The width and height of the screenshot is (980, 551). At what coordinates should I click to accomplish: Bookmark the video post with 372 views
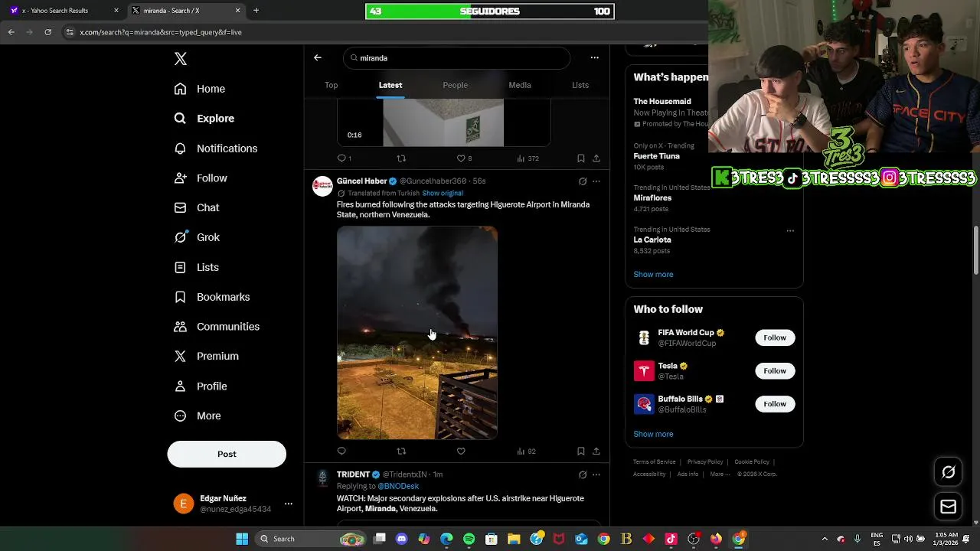(x=581, y=158)
